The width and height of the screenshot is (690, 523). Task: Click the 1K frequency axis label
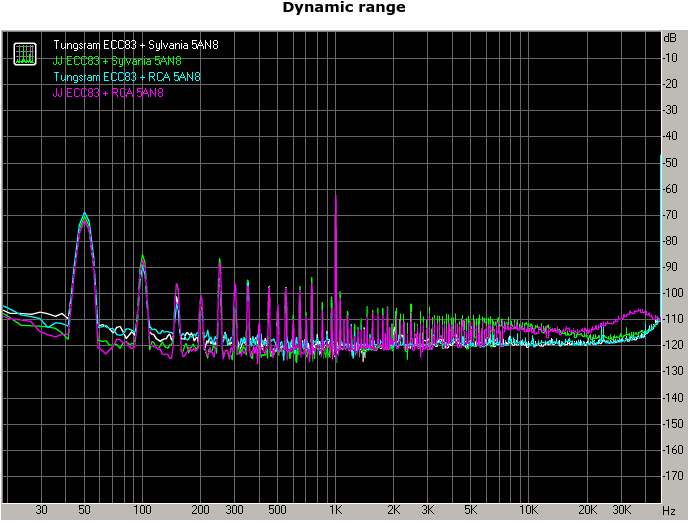click(336, 510)
